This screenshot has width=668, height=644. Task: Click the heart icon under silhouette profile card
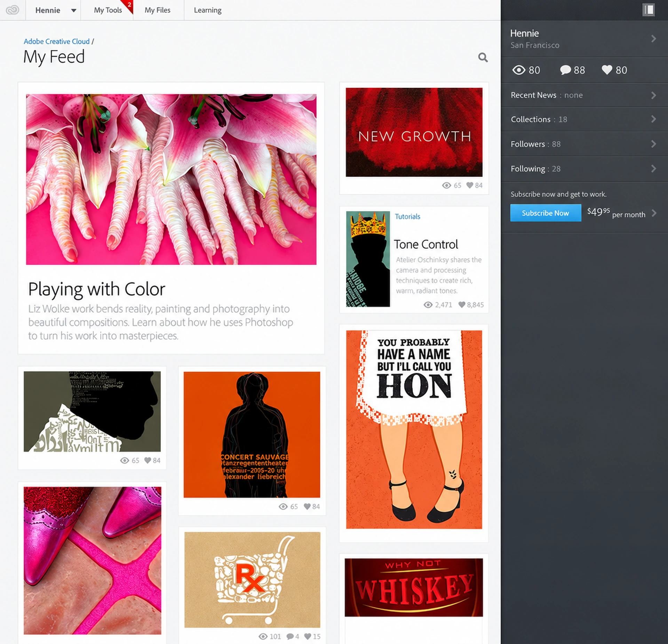tap(148, 460)
